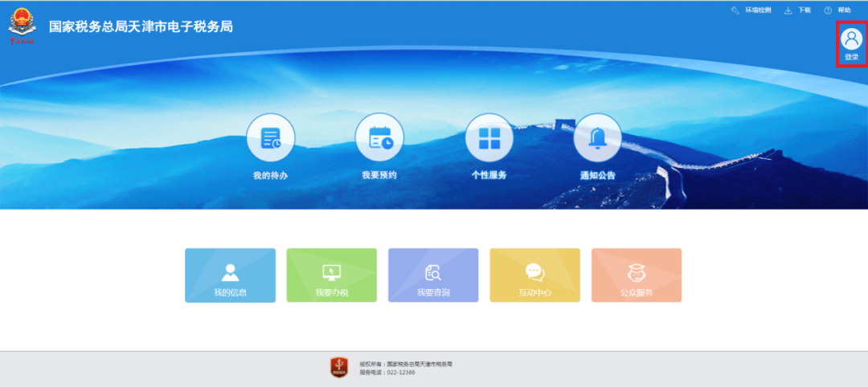The image size is (868, 387).
Task: Click the footer red shield badge
Action: click(x=339, y=369)
